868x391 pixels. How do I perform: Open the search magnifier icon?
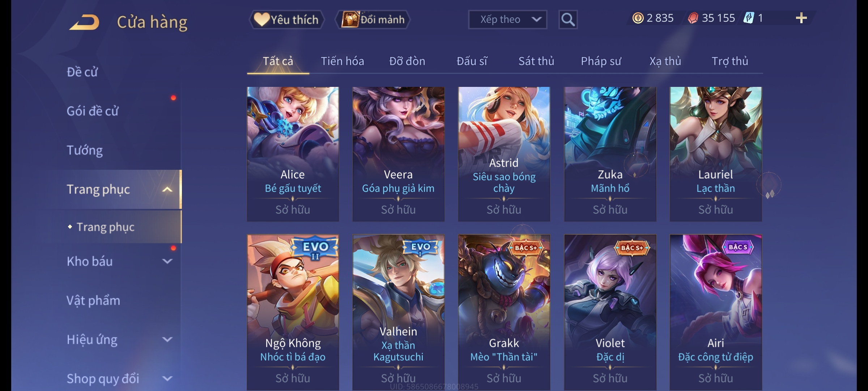click(x=568, y=20)
